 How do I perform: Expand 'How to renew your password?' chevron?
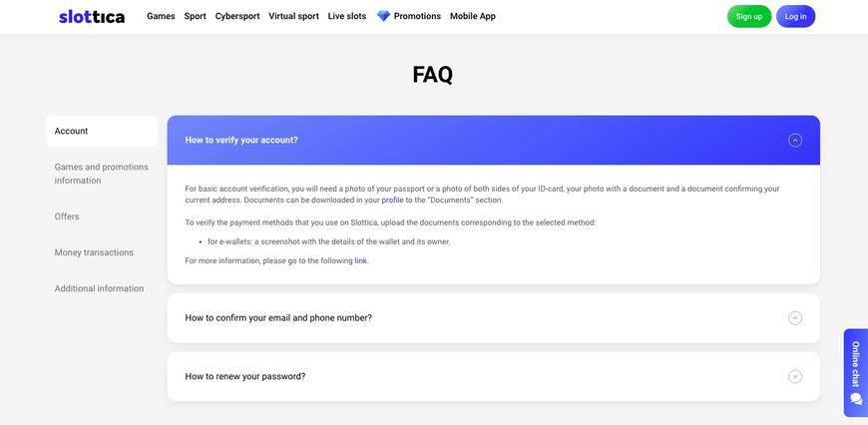click(795, 377)
